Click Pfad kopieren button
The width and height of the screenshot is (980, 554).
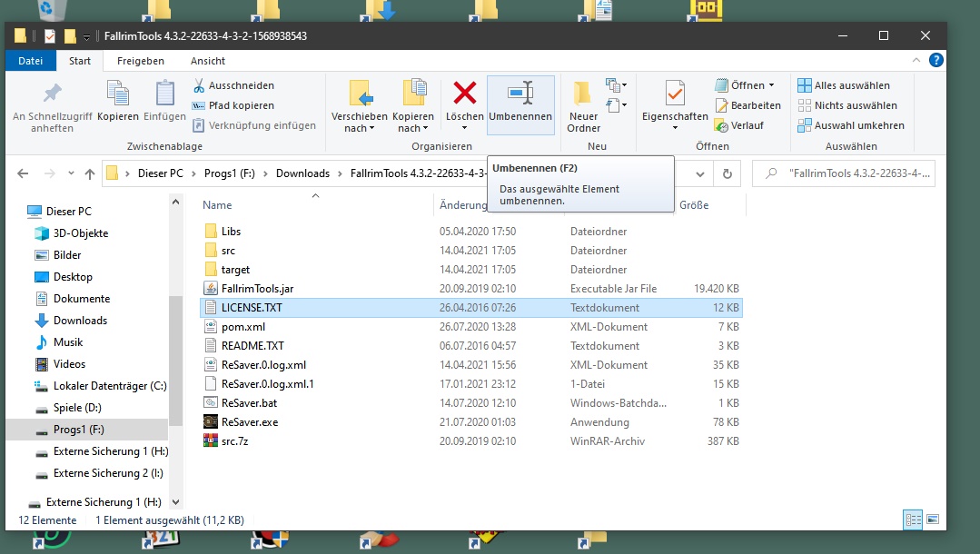(233, 105)
